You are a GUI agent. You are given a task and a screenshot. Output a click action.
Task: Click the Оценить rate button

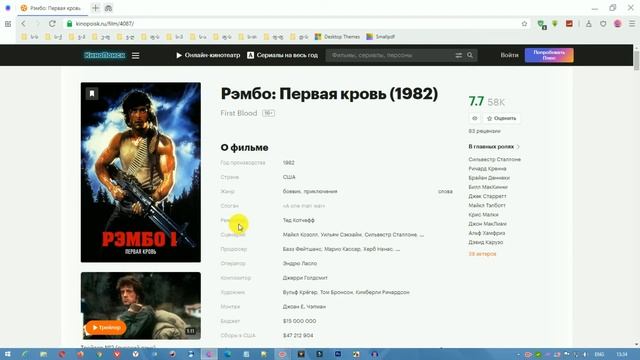point(502,118)
